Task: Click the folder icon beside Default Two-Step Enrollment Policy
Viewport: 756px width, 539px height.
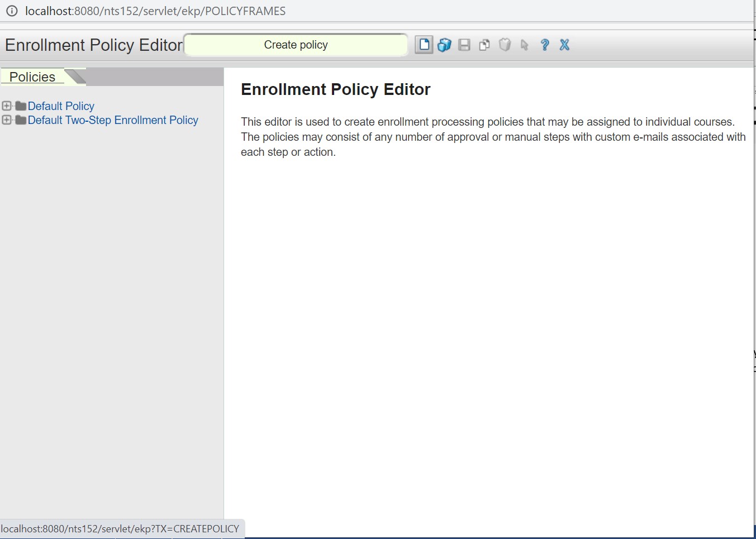Action: coord(21,120)
